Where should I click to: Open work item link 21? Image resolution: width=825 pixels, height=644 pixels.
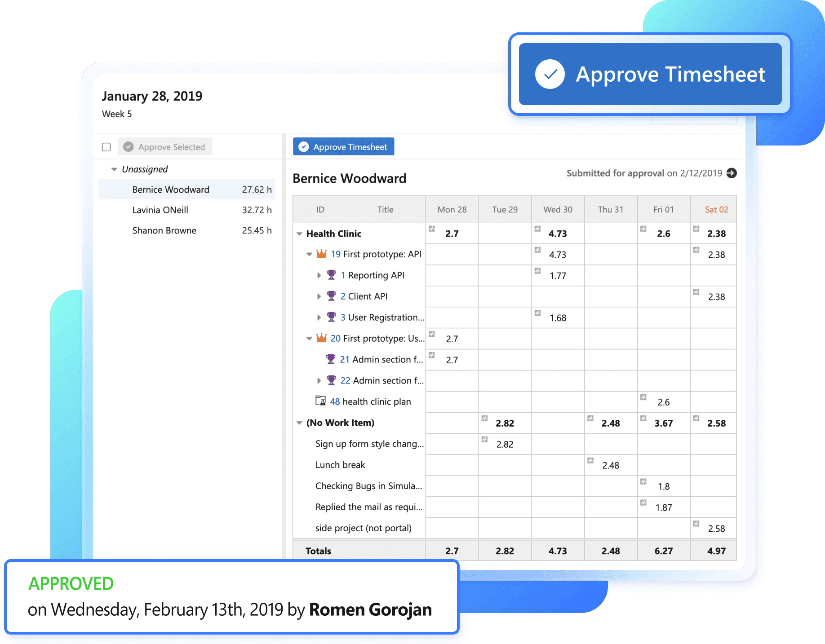pos(345,359)
